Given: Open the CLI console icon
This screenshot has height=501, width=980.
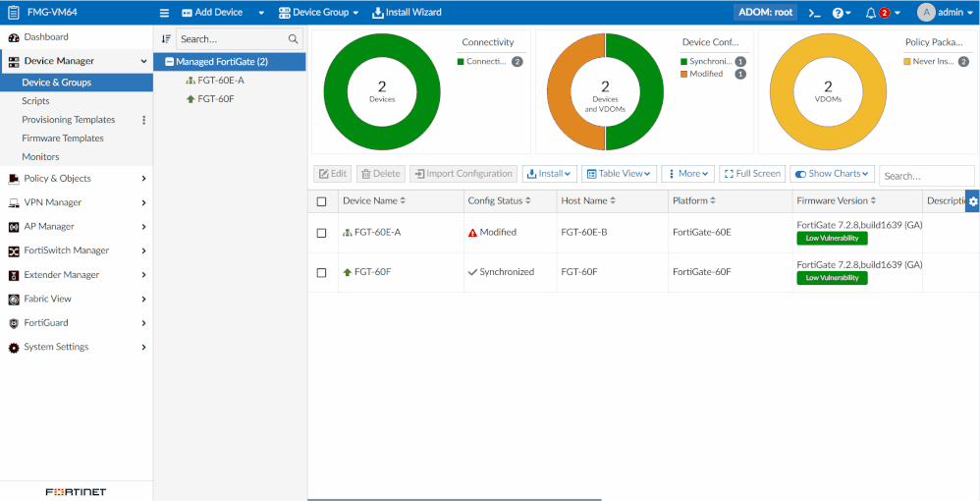Looking at the screenshot, I should (814, 13).
